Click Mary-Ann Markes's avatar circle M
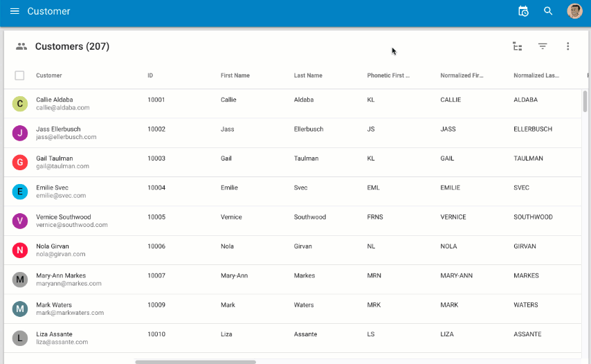 [20, 280]
